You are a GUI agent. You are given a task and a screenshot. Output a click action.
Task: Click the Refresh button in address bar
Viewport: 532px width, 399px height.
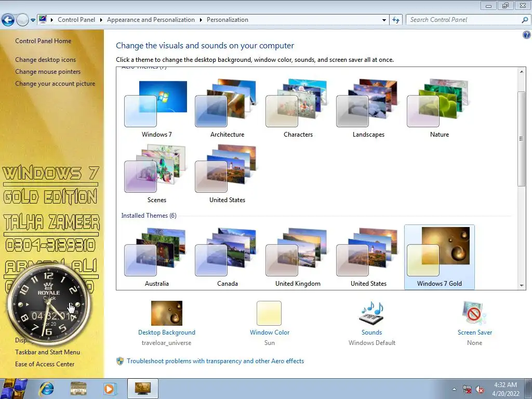[x=395, y=20]
